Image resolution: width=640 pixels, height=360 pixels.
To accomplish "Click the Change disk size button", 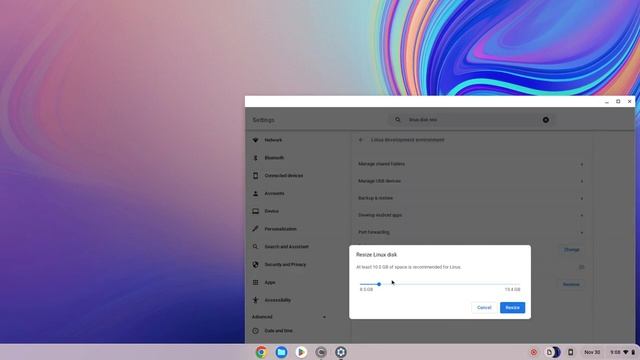I will pyautogui.click(x=571, y=249).
